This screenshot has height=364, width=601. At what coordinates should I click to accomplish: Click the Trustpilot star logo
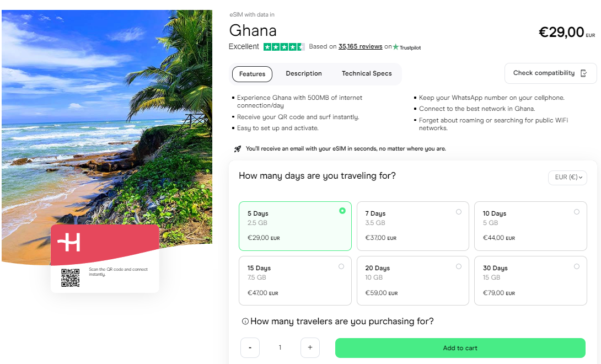click(x=395, y=47)
